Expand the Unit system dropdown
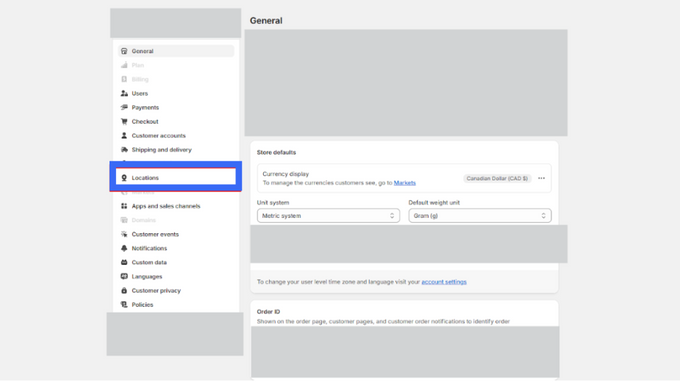Image resolution: width=680 pixels, height=382 pixels. pyautogui.click(x=328, y=215)
